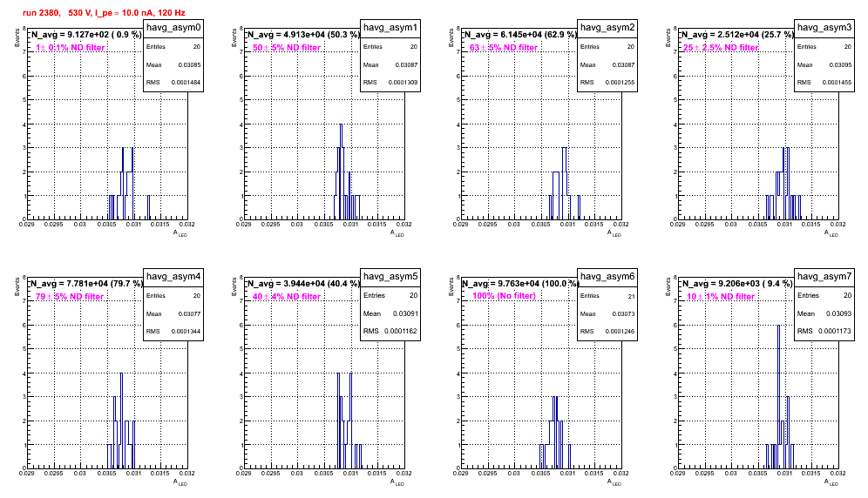868x498 pixels.
Task: Click RMS 0.0001455 in havg_asym3 stats
Action: (x=824, y=83)
